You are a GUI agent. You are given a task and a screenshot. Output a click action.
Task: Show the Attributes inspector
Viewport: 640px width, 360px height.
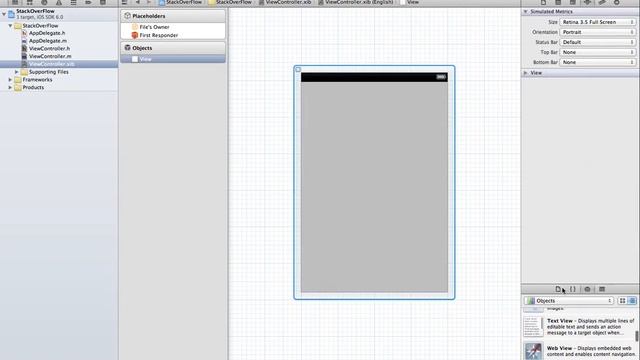[587, 2]
